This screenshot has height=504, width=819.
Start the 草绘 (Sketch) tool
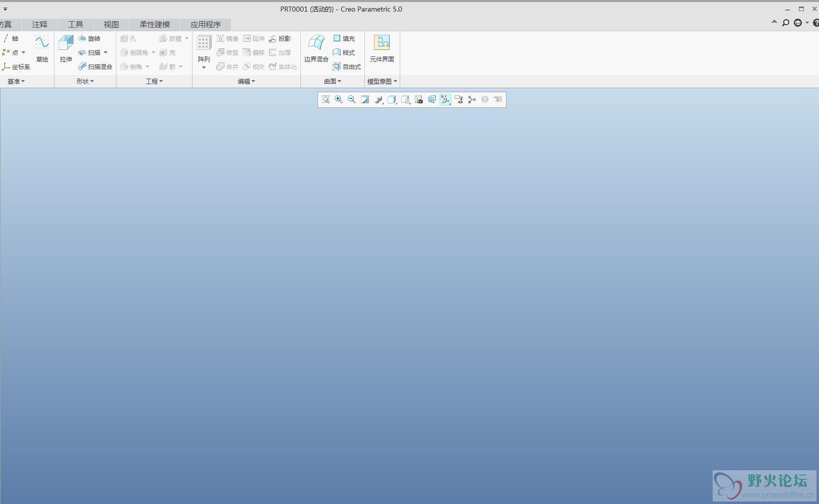42,49
